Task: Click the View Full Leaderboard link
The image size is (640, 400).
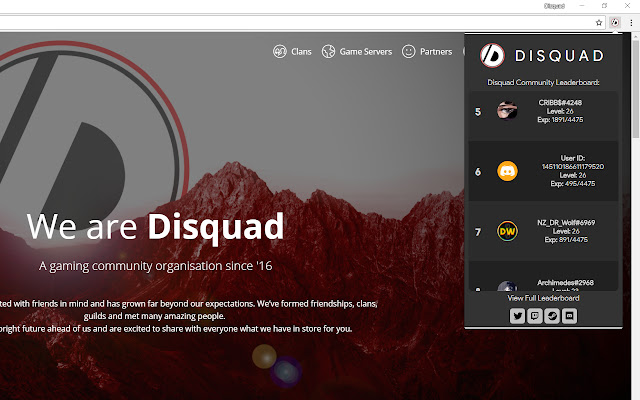Action: click(x=543, y=298)
